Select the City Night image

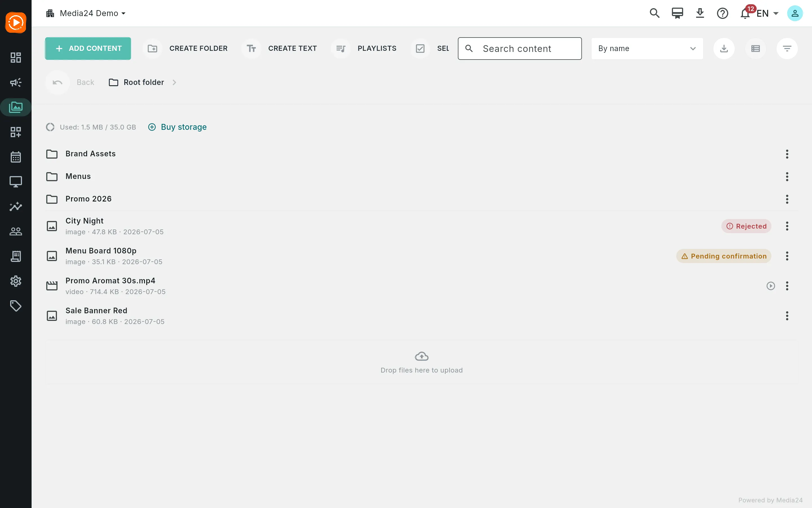[x=422, y=226]
